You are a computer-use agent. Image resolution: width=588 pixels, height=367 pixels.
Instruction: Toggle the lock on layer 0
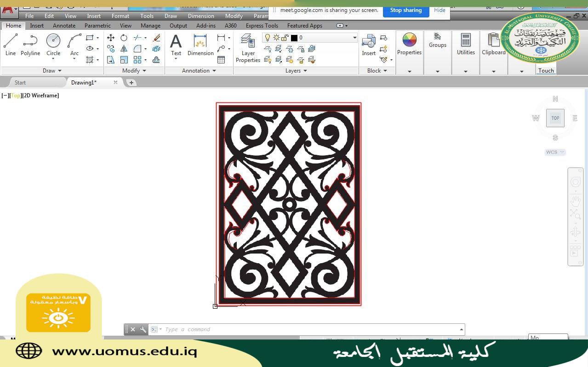tap(285, 37)
